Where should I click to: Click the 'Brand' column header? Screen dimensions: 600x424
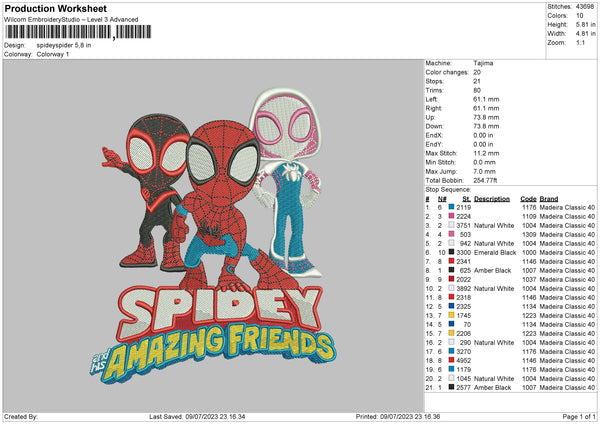pyautogui.click(x=549, y=199)
